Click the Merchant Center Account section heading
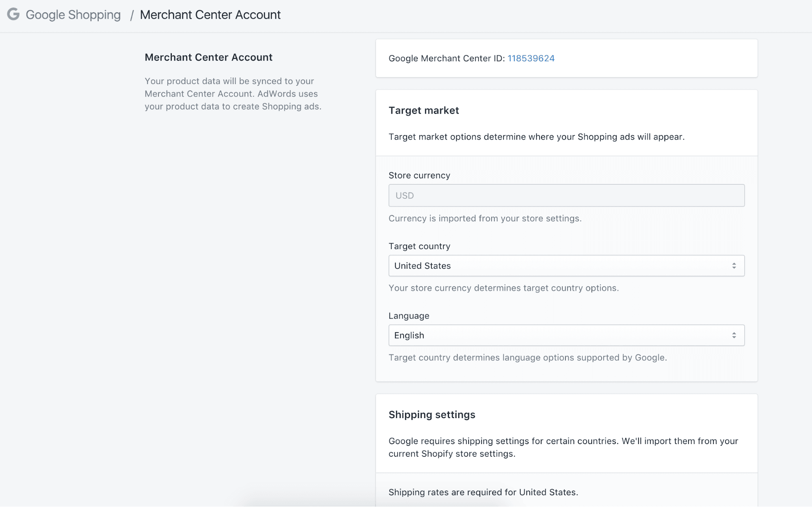 (208, 57)
